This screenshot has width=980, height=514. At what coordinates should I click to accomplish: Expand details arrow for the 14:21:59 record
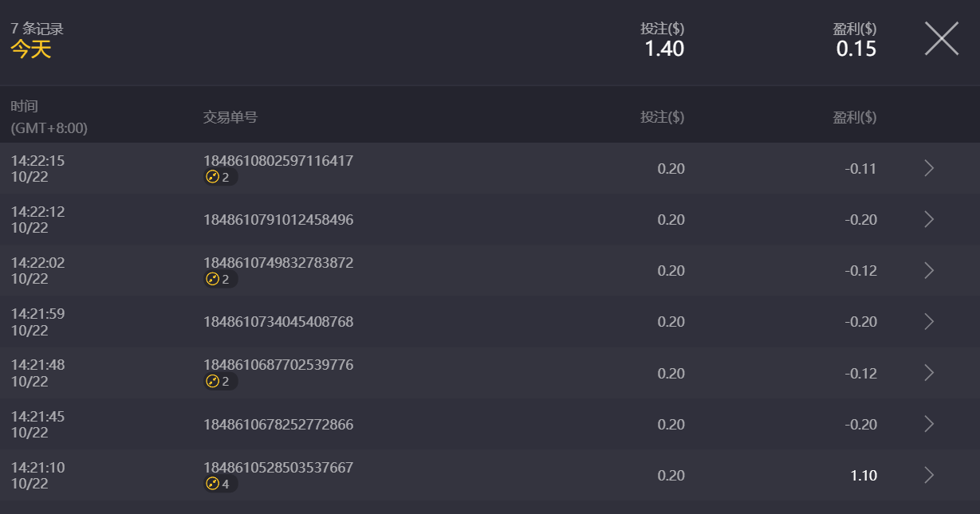[928, 321]
